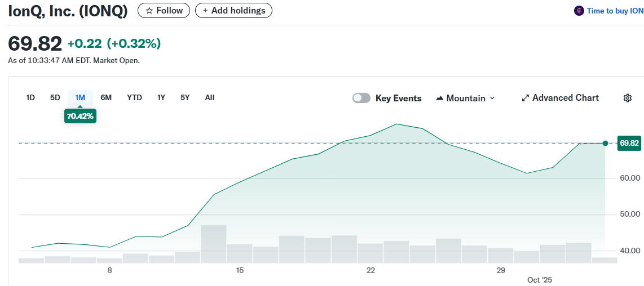Choose the 1Y time range
644x286 pixels.
click(161, 97)
